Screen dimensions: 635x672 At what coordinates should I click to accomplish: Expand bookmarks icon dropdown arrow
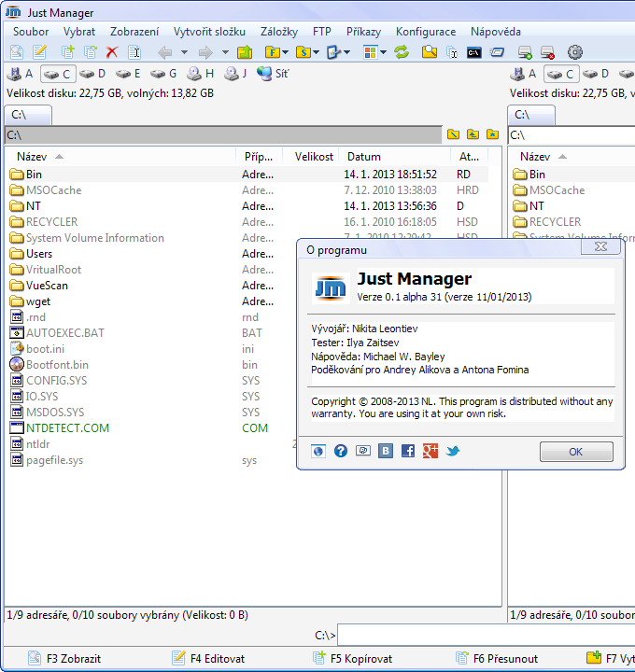347,52
